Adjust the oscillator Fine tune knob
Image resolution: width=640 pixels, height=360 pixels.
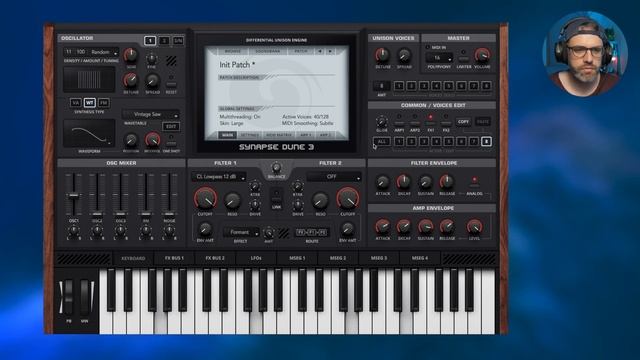coord(151,59)
